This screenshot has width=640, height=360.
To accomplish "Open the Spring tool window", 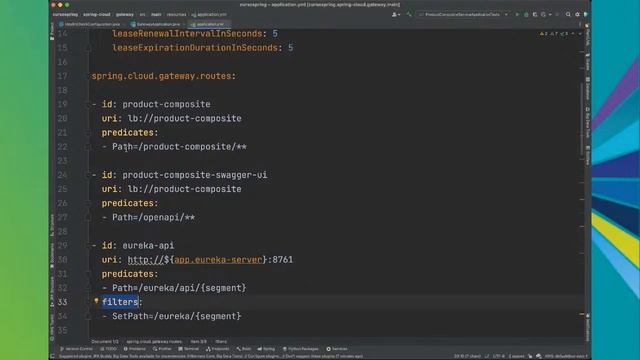I will 266,349.
